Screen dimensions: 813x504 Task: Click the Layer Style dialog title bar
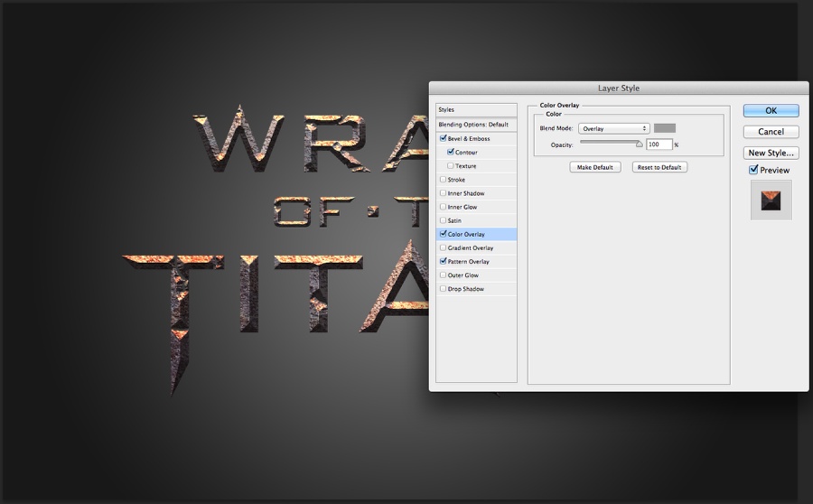click(x=619, y=89)
